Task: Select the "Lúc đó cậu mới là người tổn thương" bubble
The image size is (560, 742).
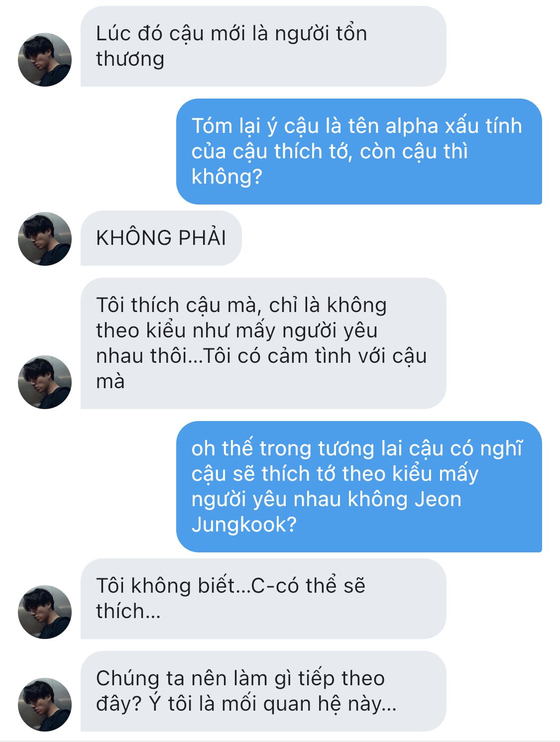Action: point(263,46)
